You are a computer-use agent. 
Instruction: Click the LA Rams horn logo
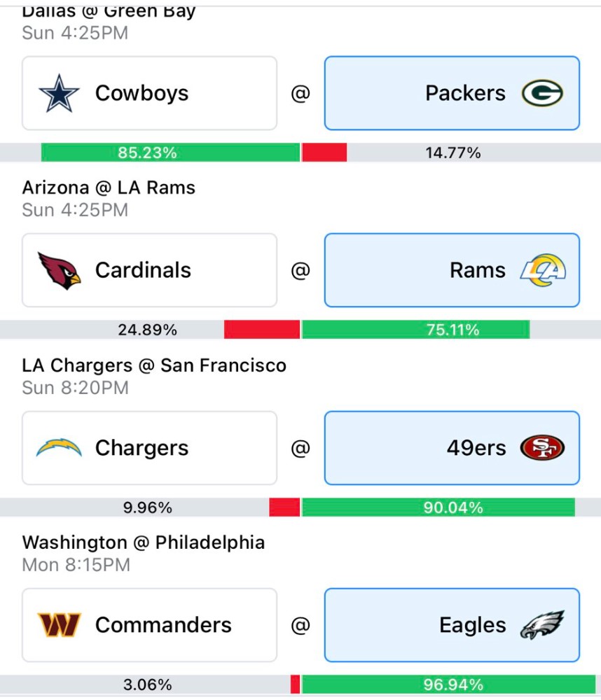tap(543, 270)
